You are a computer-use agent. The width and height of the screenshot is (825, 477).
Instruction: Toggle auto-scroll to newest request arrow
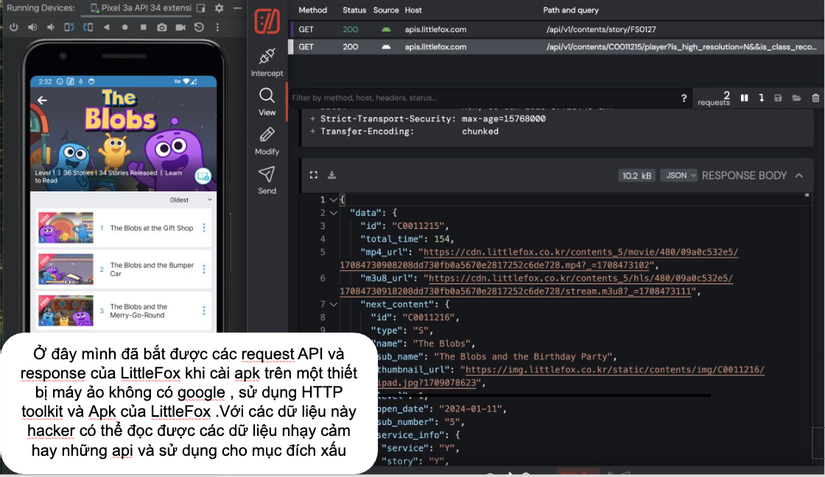(761, 98)
